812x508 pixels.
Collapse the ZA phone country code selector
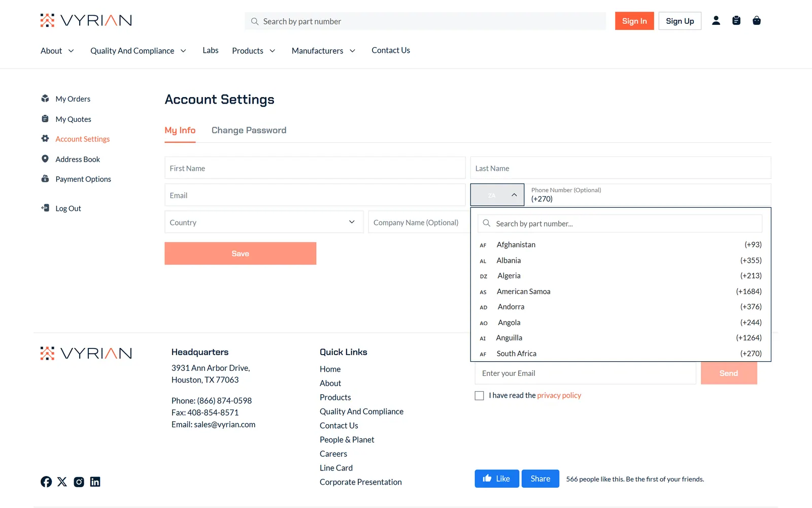[x=497, y=195]
